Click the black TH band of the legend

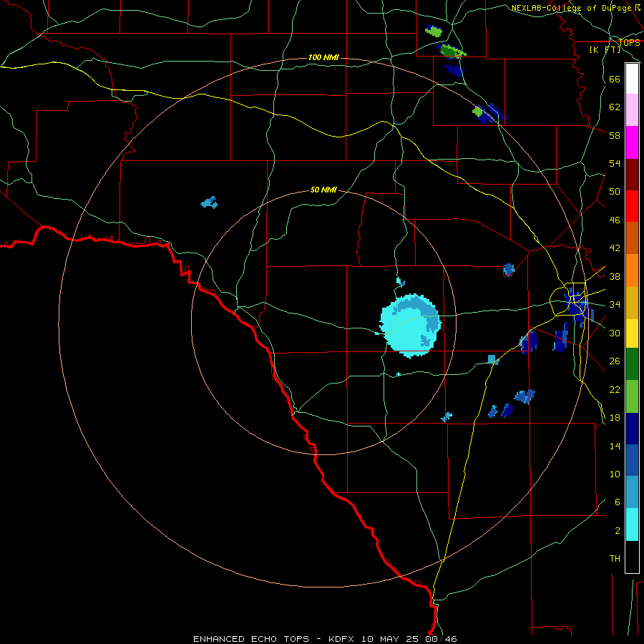tap(632, 557)
